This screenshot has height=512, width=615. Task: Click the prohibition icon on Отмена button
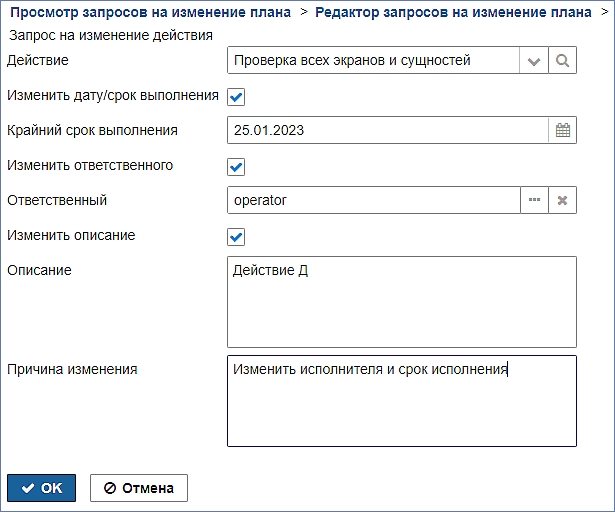(x=110, y=488)
